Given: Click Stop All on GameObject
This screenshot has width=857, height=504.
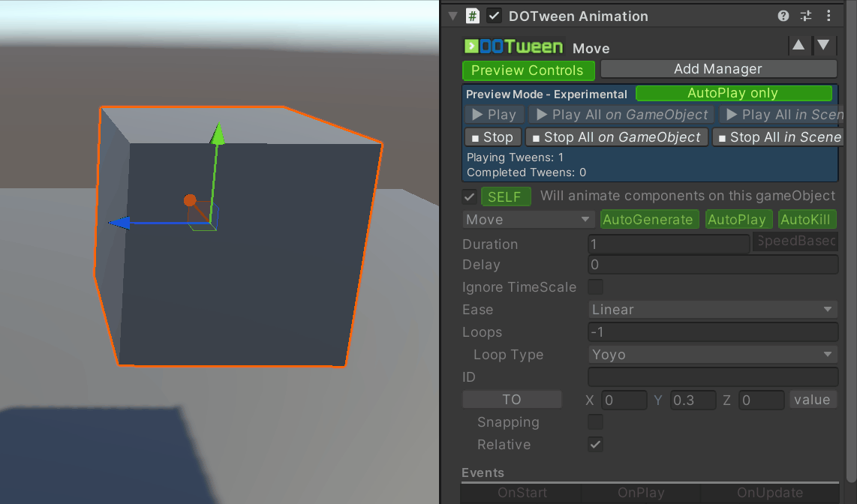Looking at the screenshot, I should [x=617, y=137].
